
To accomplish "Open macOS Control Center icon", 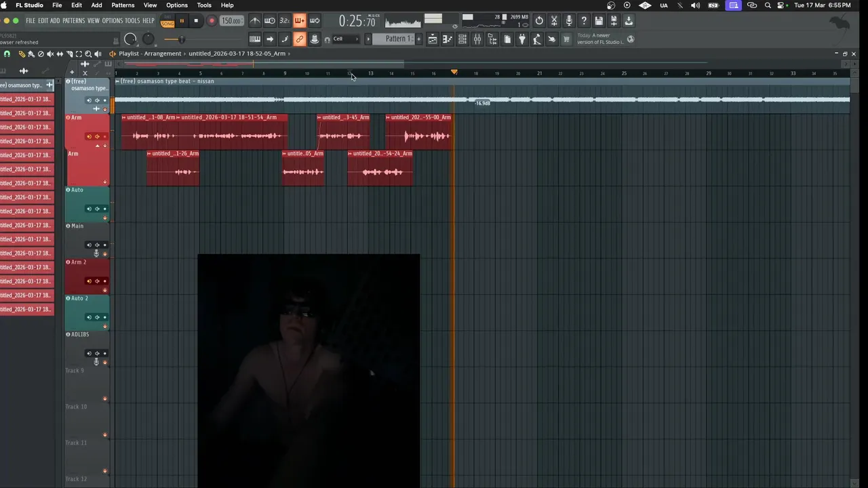I will pyautogui.click(x=781, y=5).
